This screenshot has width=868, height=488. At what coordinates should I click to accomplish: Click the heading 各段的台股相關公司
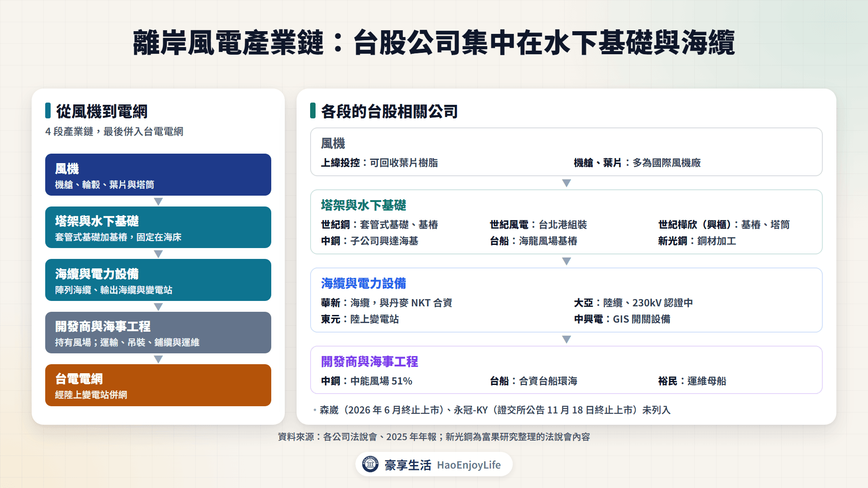coord(389,111)
